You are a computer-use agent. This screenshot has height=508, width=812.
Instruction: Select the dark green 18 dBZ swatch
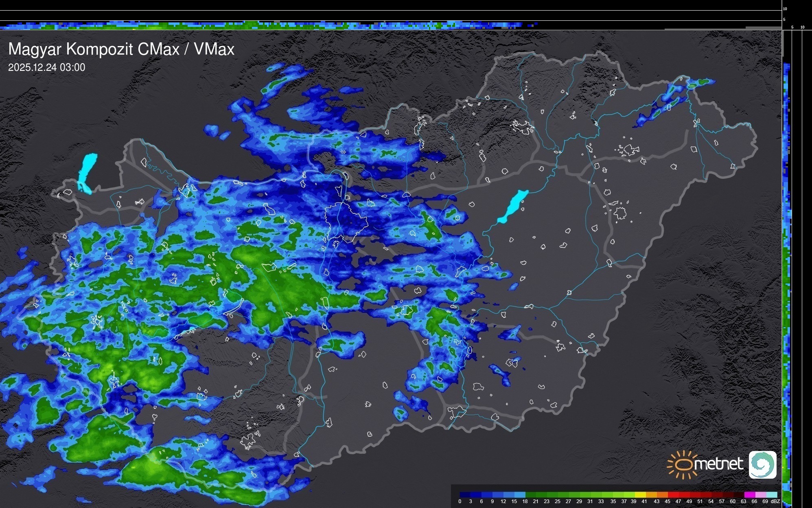[531, 495]
